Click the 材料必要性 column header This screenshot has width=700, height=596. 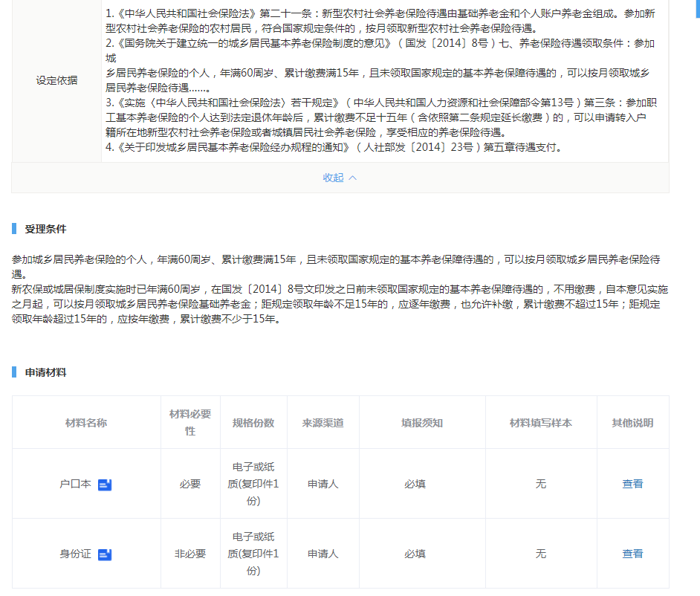[x=190, y=422]
